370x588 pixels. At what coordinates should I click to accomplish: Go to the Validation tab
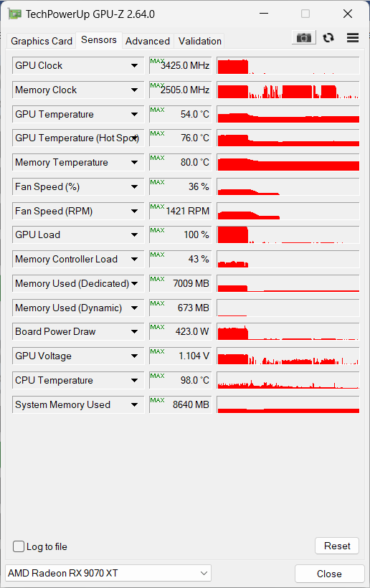(200, 41)
